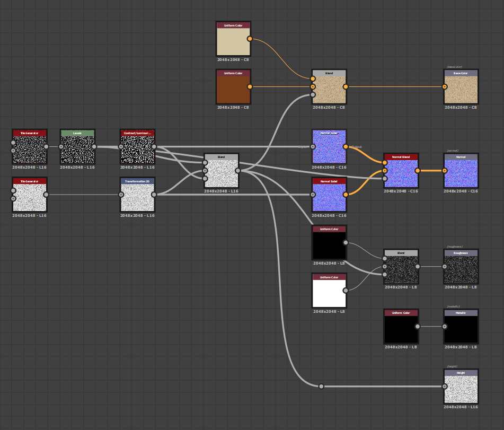
Task: Select the Height output node
Action: tap(461, 387)
